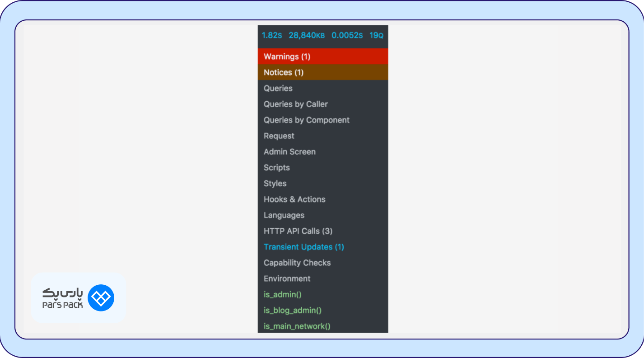Screen dimensions: 644x358
Task: Select the Request menu item
Action: (x=279, y=136)
